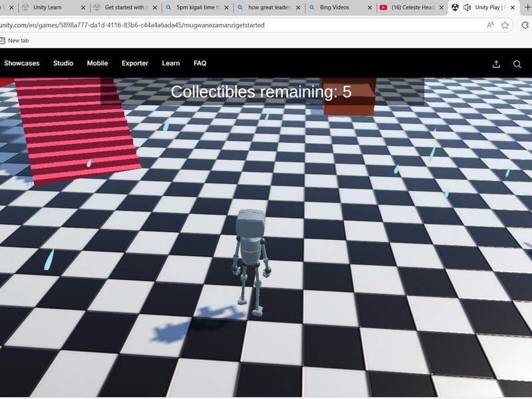
Task: Go to the Exporter page
Action: coord(135,63)
